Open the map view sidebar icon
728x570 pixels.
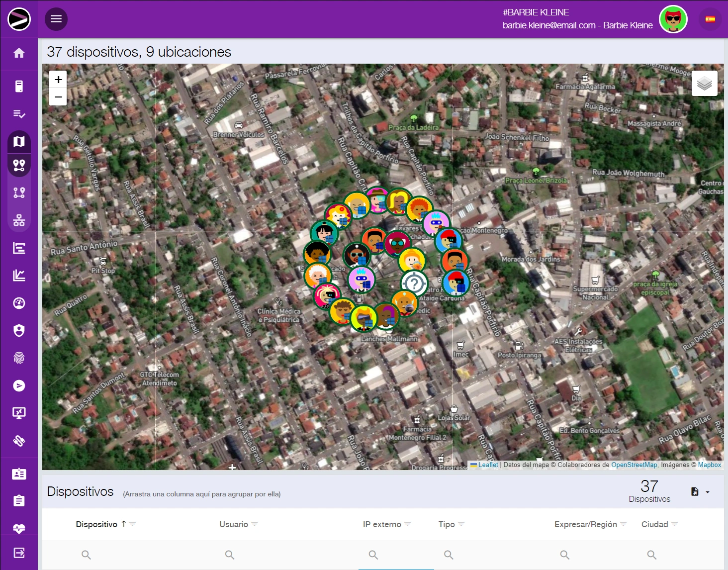coord(19,142)
